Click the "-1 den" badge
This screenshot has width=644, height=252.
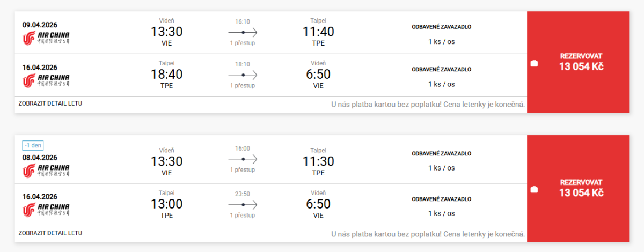tap(33, 145)
